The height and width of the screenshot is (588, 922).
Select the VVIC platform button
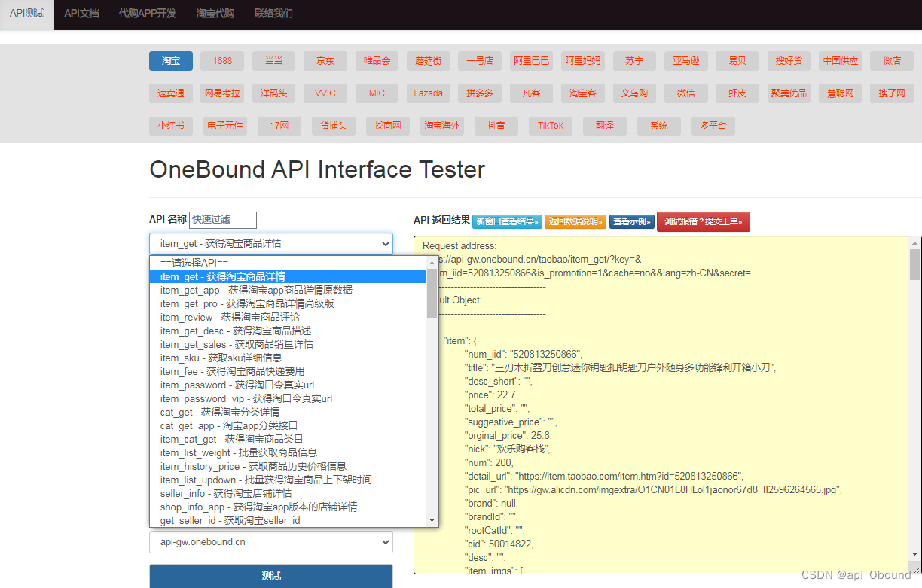tap(325, 93)
